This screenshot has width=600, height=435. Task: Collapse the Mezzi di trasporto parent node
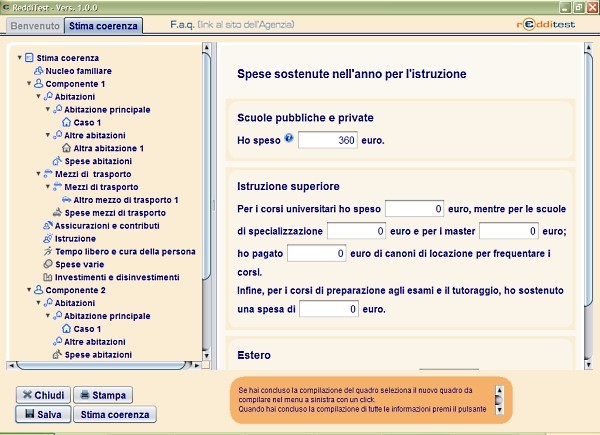pos(38,173)
